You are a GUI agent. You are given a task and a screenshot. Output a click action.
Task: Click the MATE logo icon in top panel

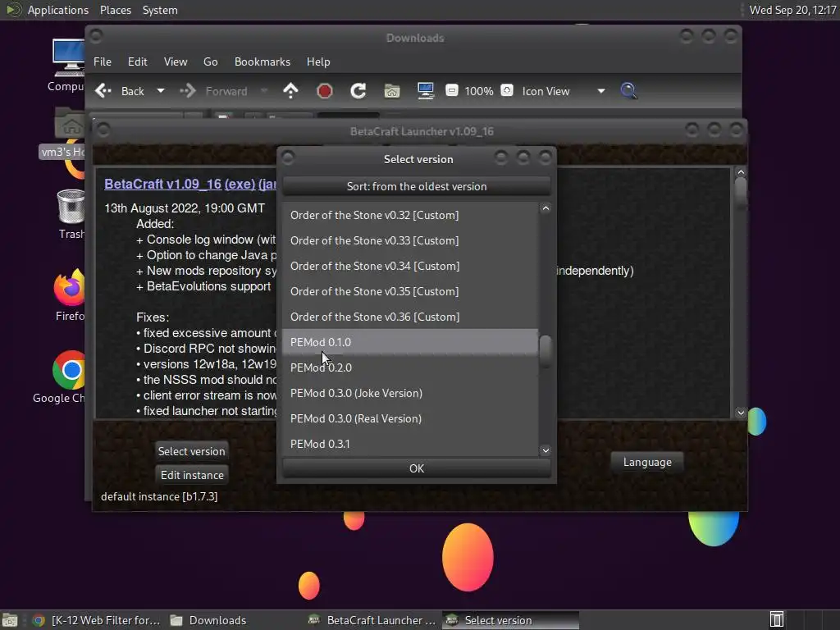click(x=13, y=10)
